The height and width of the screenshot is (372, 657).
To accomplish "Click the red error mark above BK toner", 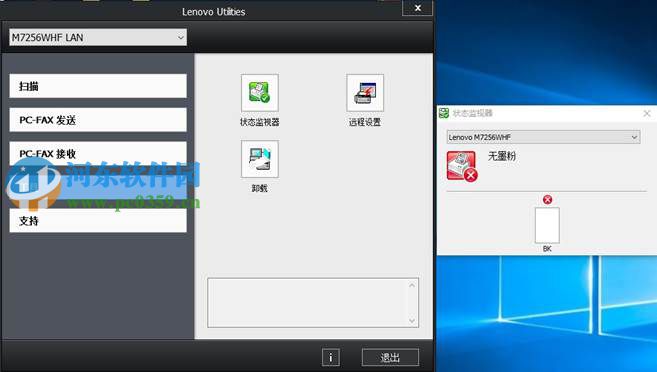I will (547, 199).
